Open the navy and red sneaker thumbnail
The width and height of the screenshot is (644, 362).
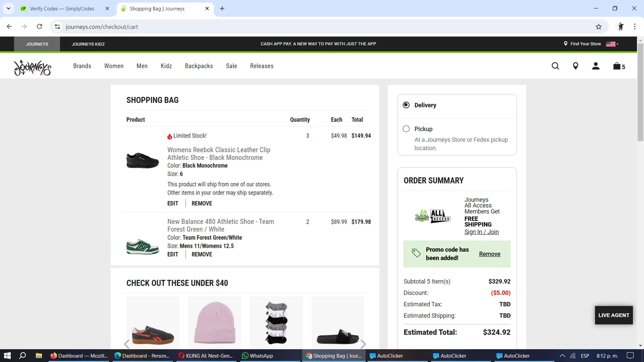[153, 323]
